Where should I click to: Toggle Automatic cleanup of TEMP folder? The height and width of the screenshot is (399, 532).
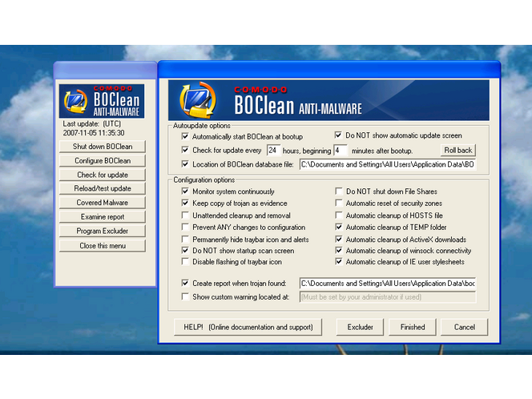(339, 227)
